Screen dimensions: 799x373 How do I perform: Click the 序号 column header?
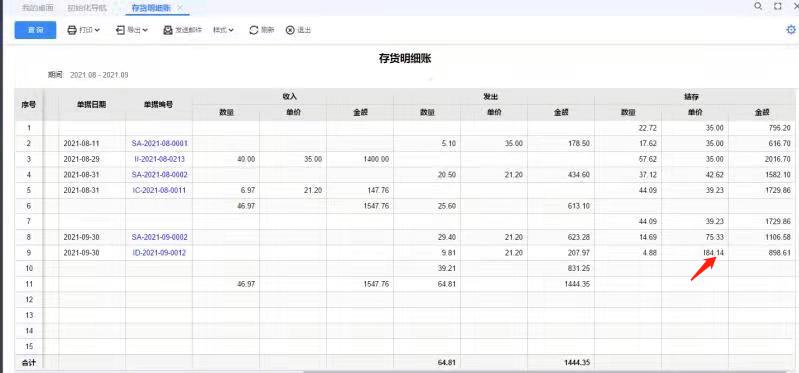(x=28, y=104)
